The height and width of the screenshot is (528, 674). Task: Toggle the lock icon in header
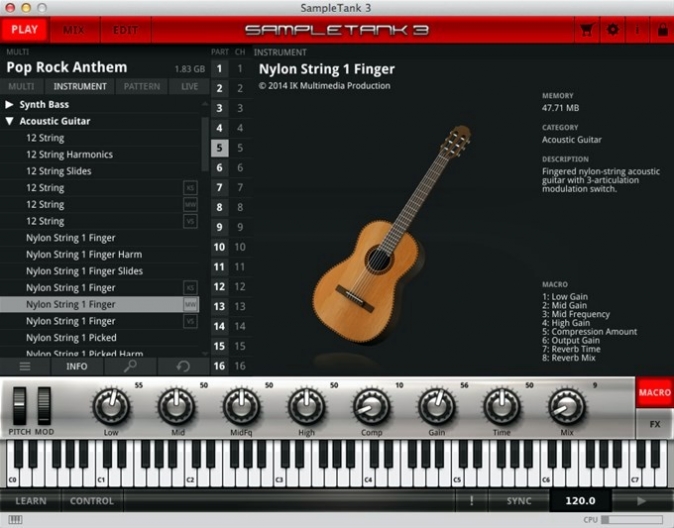(x=662, y=30)
